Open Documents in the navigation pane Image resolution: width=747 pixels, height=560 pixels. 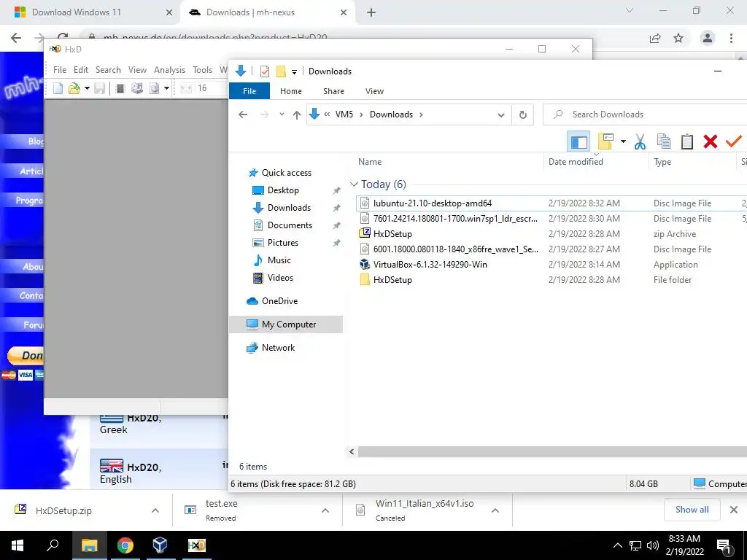[x=290, y=225]
